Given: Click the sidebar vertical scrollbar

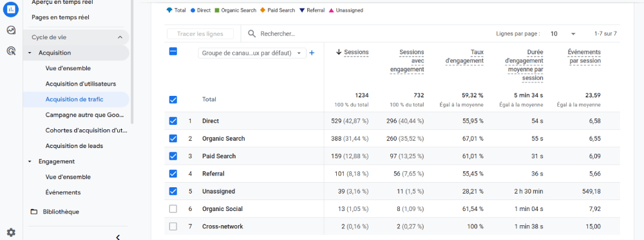Looking at the screenshot, I should [132, 62].
